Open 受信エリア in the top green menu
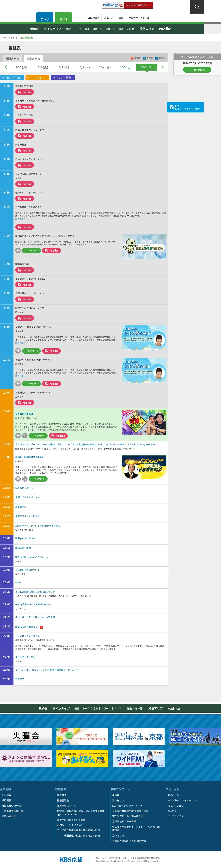Image resolution: width=221 pixels, height=868 pixels. 147,29
